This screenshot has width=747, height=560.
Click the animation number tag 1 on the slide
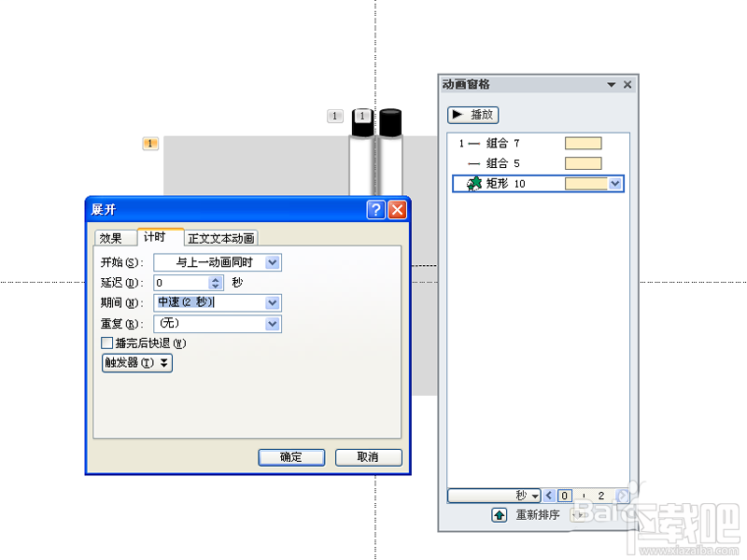coord(150,143)
